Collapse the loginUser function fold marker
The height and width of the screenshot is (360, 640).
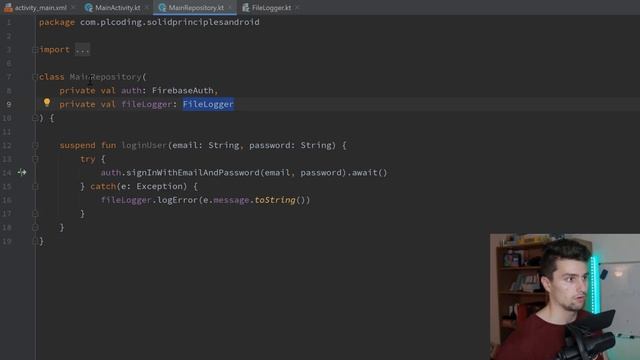click(35, 145)
